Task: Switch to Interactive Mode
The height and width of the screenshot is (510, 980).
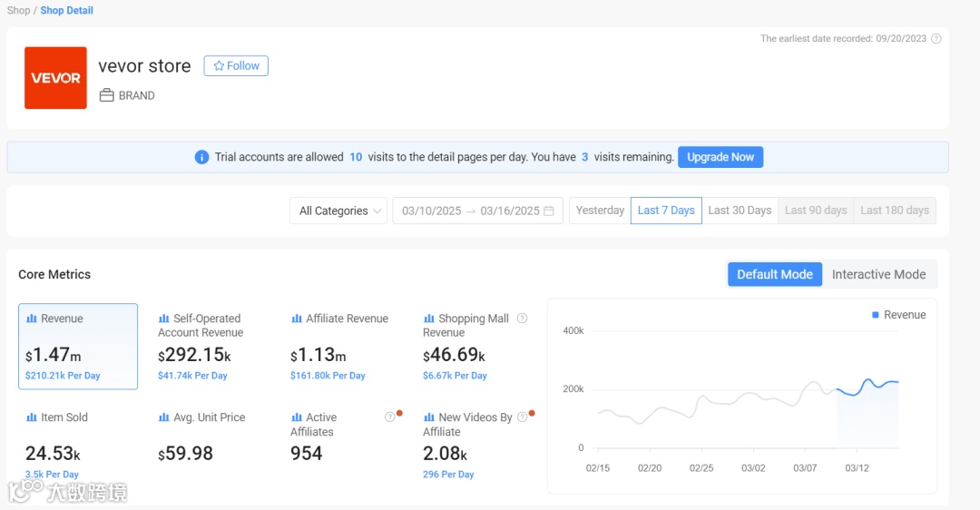Action: 878,274
